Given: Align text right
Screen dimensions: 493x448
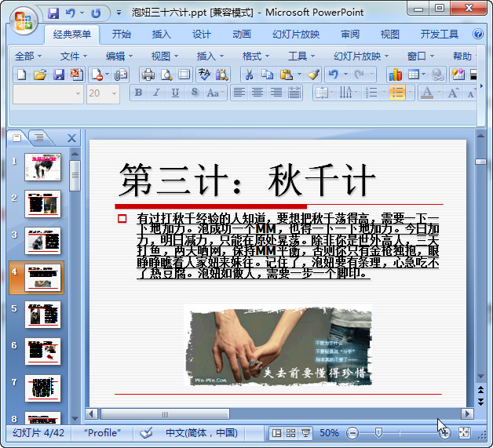Looking at the screenshot, I should coord(276,93).
